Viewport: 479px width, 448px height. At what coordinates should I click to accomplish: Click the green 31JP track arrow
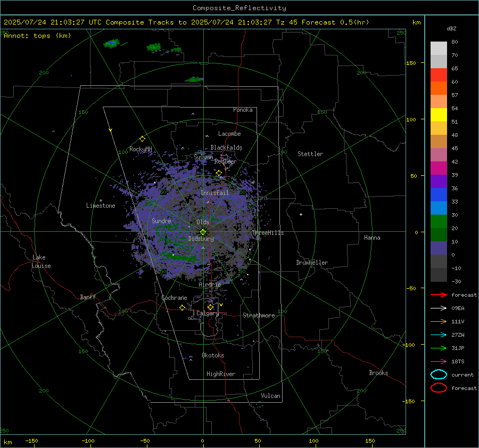tap(439, 348)
